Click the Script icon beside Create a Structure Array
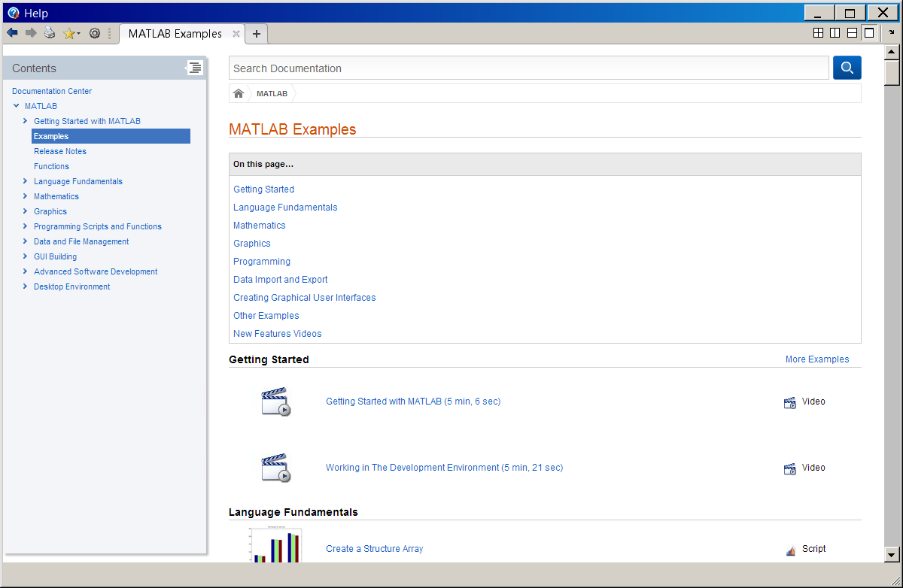The width and height of the screenshot is (903, 588). pos(791,550)
